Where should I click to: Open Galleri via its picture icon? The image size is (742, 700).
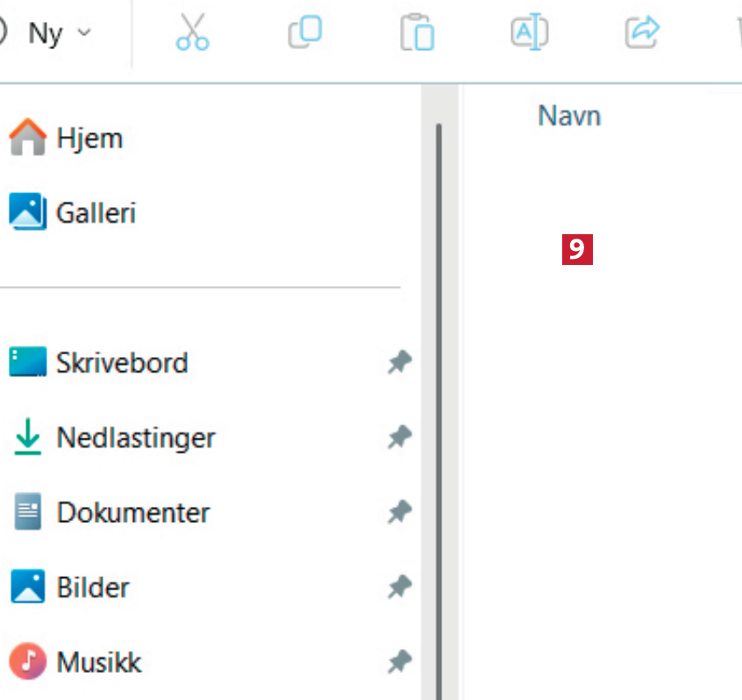click(x=27, y=212)
